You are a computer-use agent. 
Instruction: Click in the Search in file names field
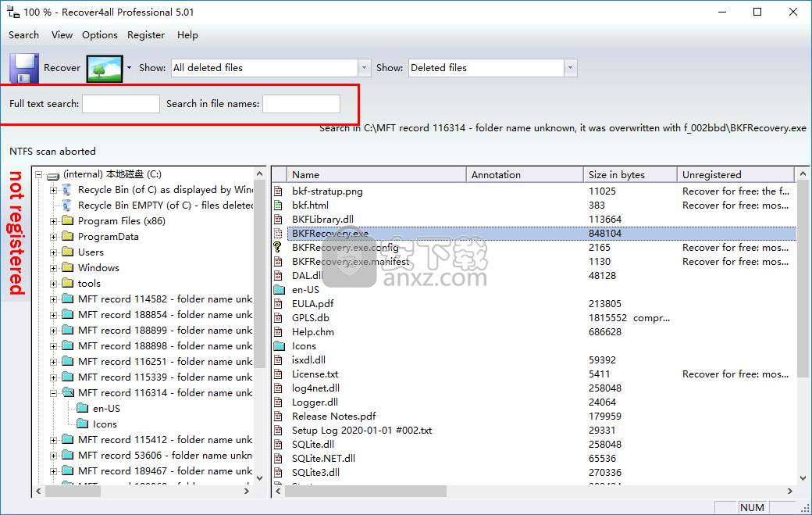(301, 104)
